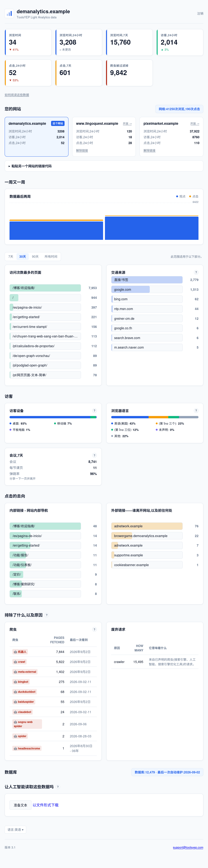Click the robot icon on baiduspider row
Screen dimensions: 208x868
tap(16, 702)
